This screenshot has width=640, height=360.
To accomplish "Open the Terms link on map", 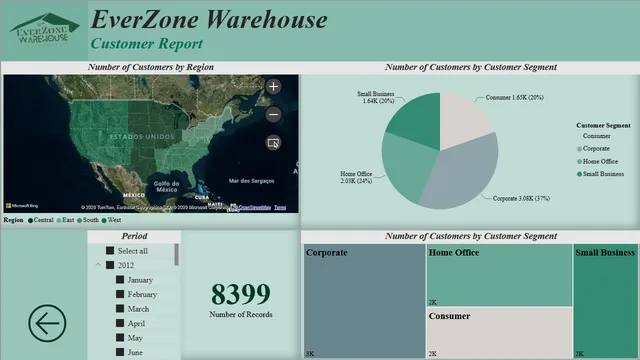I will (280, 207).
